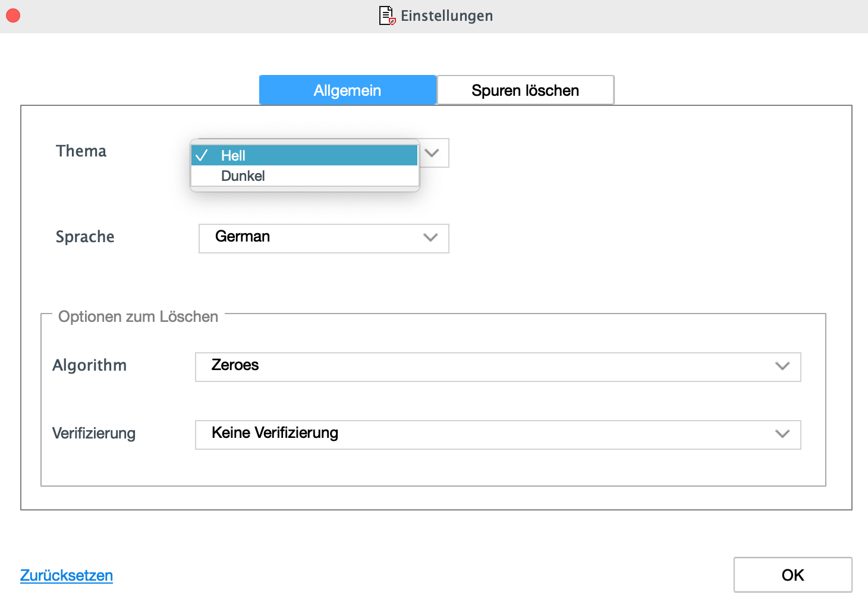The height and width of the screenshot is (614, 868).
Task: Expand the Algorithm dropdown set to Zeroes
Action: click(x=498, y=366)
